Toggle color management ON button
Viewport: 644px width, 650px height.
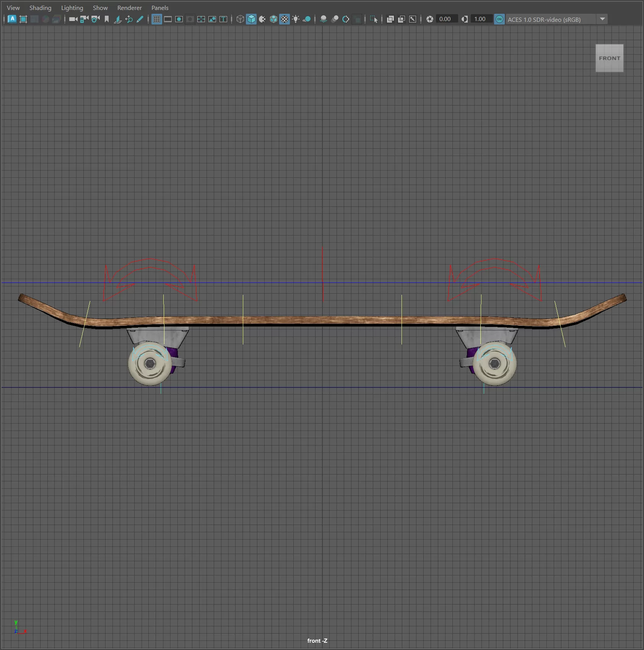(499, 19)
